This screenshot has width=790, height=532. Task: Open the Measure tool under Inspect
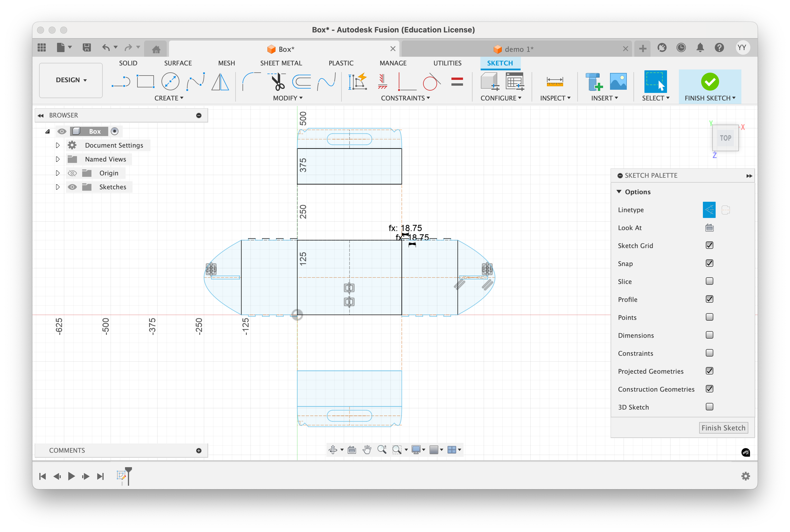click(555, 82)
